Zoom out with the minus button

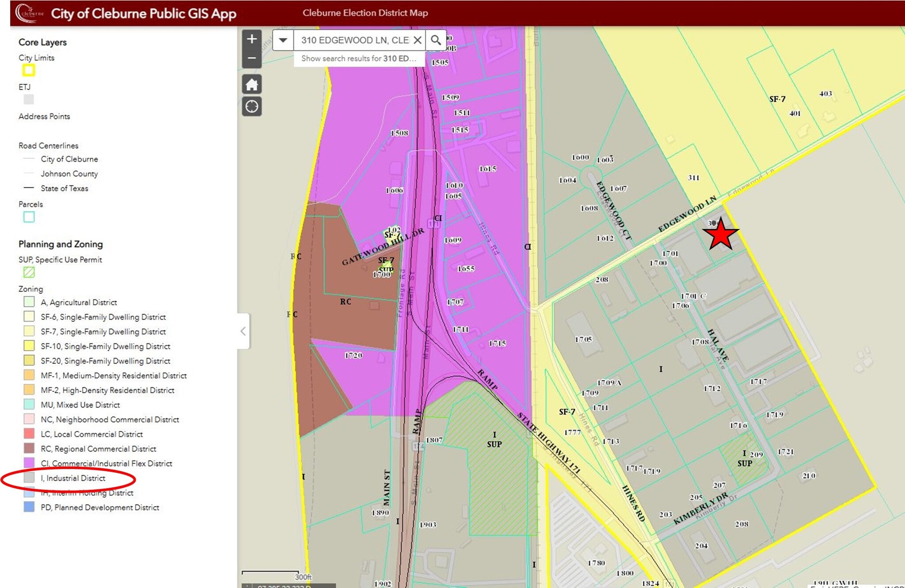click(251, 58)
